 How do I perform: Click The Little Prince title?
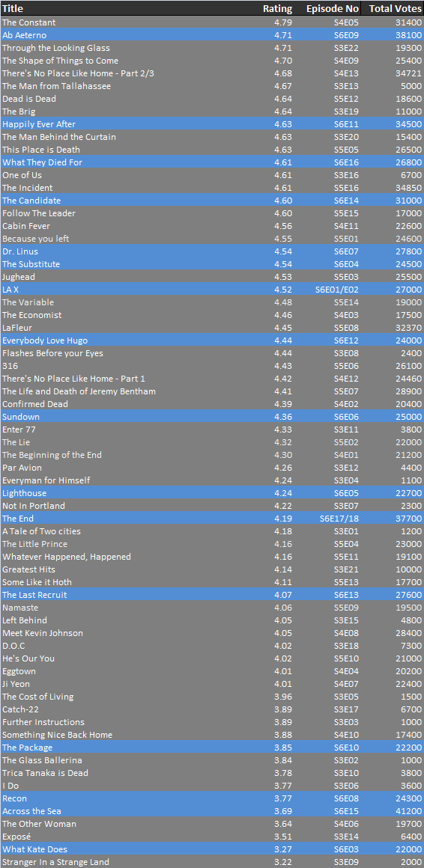(x=35, y=544)
